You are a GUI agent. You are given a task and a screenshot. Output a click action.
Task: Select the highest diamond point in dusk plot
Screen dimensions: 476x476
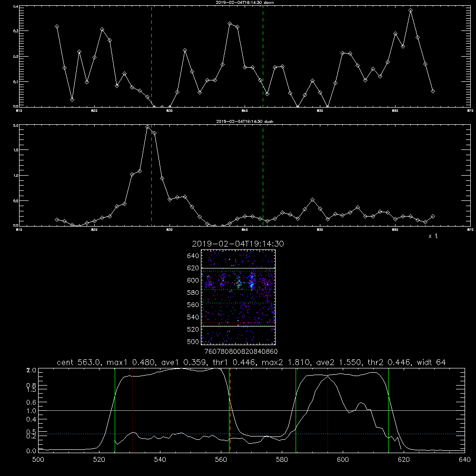[x=147, y=127]
